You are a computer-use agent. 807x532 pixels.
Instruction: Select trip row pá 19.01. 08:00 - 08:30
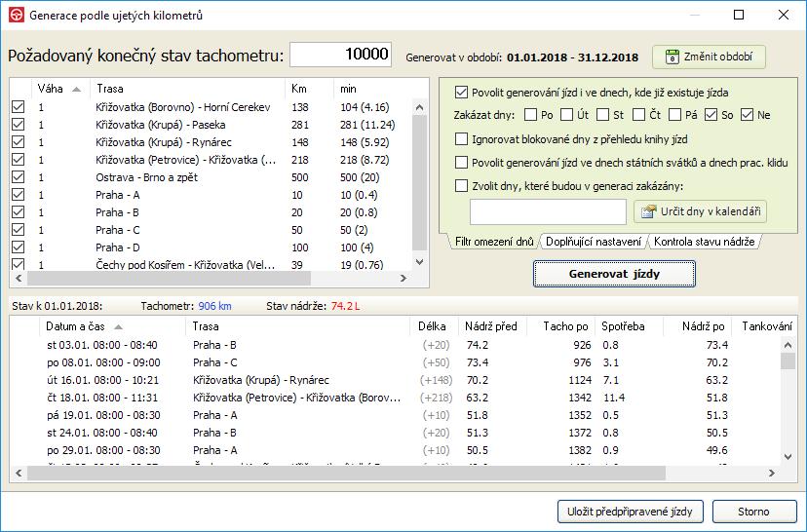point(396,415)
